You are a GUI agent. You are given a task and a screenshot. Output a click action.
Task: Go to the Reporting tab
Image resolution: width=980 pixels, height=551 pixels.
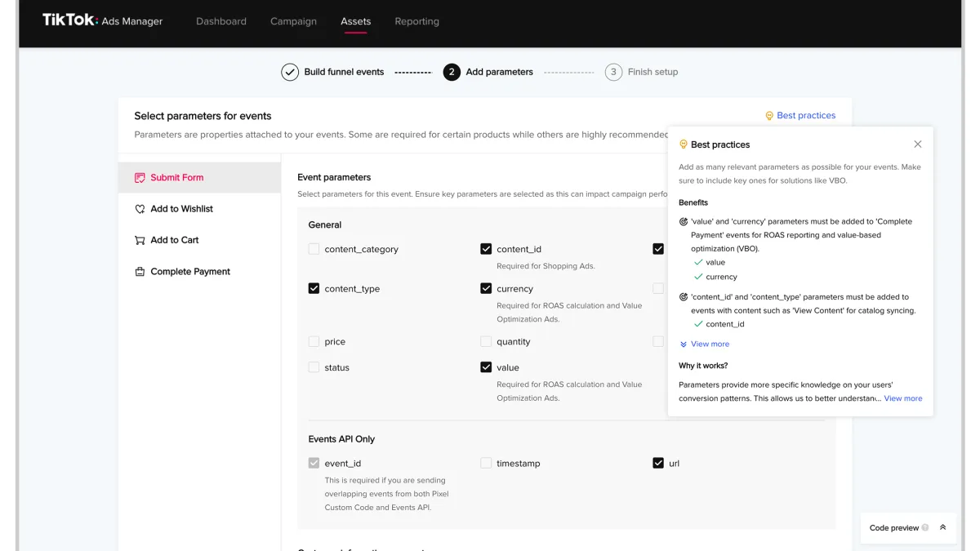[x=416, y=21]
